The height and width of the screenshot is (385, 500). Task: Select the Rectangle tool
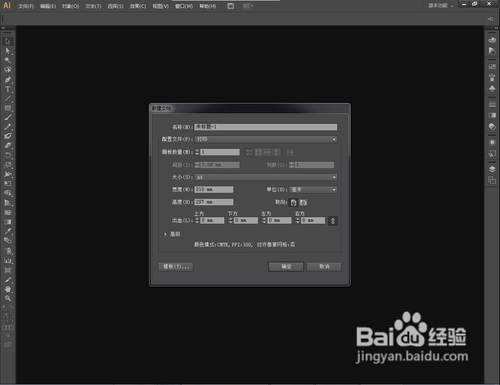click(8, 108)
